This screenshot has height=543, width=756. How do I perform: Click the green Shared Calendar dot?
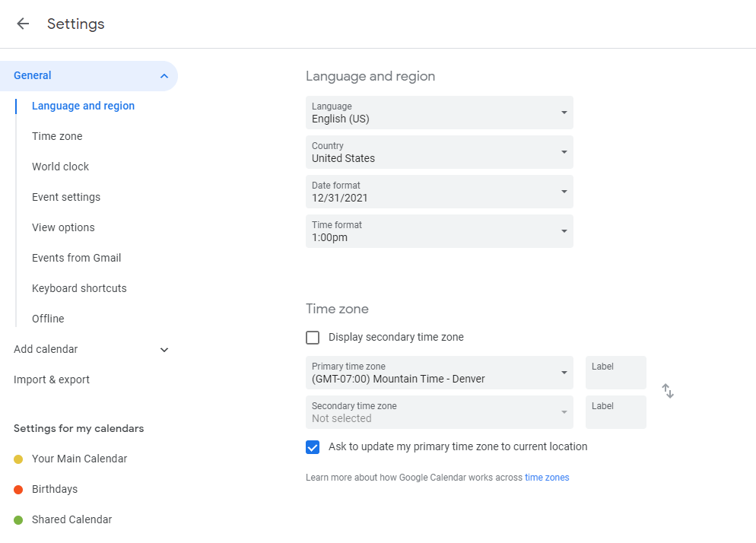click(x=18, y=520)
